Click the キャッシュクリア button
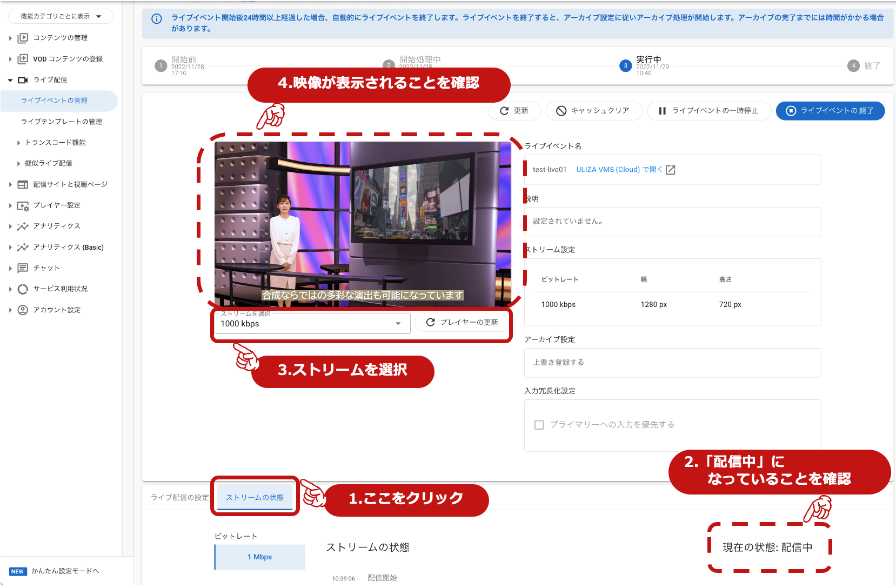The width and height of the screenshot is (896, 588). click(593, 111)
